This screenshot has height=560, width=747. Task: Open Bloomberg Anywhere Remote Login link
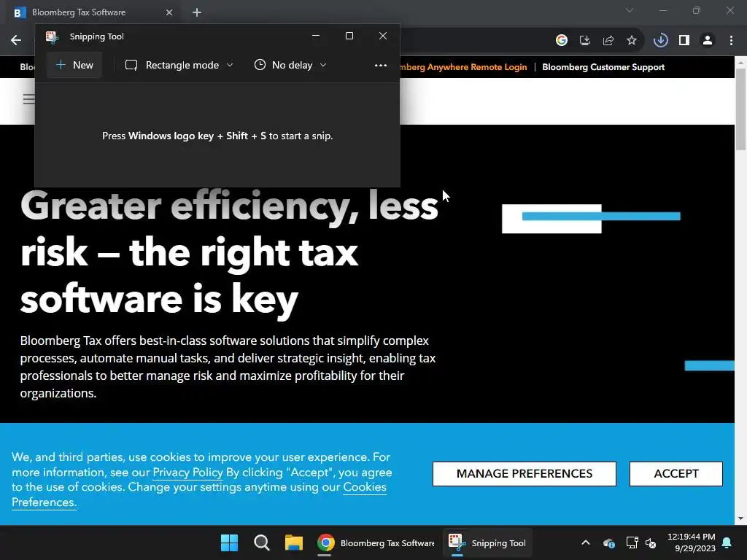tap(463, 67)
